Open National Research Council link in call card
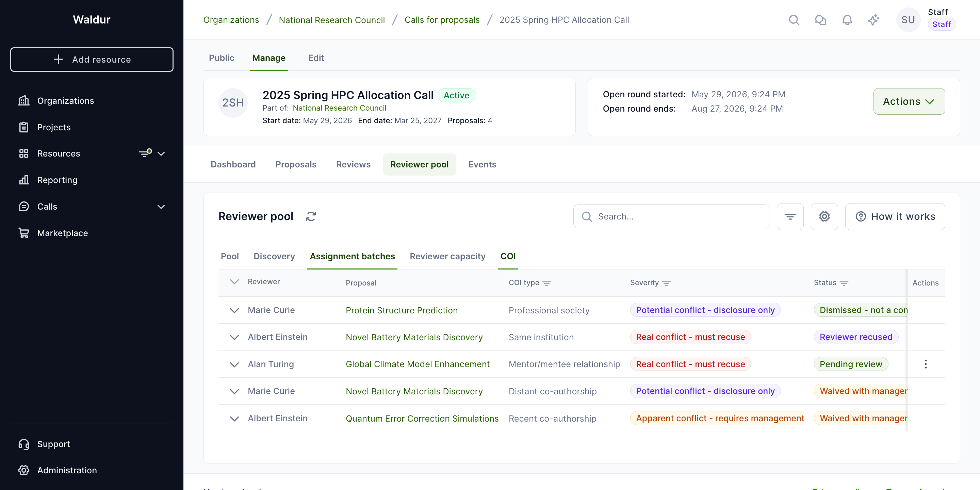Screen dimensions: 980x490 [x=339, y=108]
